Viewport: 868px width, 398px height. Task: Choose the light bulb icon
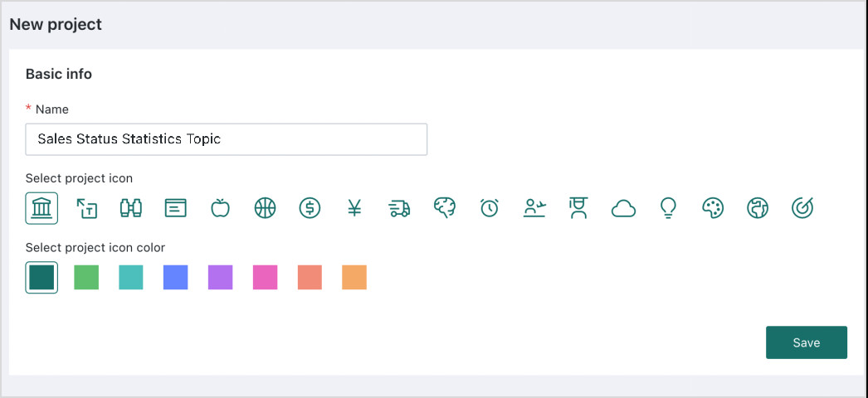(x=669, y=208)
